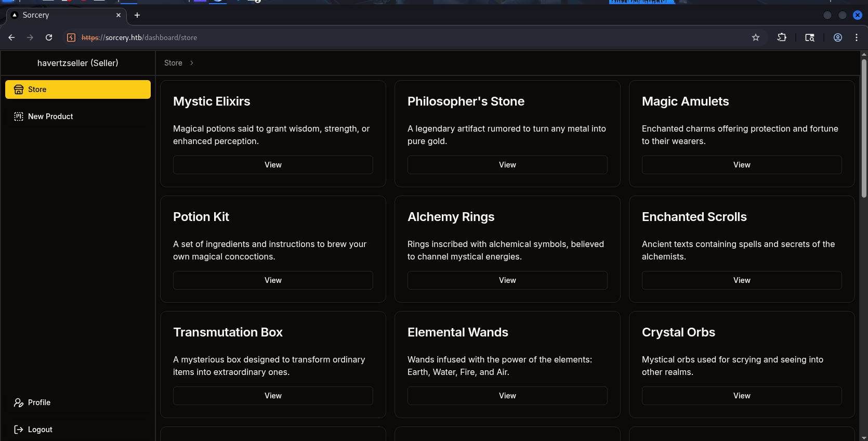View the Mystic Elixirs product
Screen dimensions: 868x441
pyautogui.click(x=273, y=165)
